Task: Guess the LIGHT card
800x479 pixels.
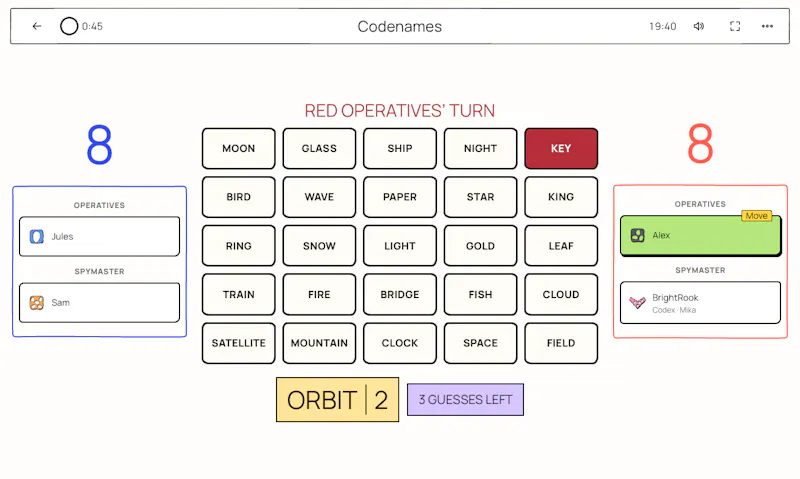Action: click(x=399, y=246)
